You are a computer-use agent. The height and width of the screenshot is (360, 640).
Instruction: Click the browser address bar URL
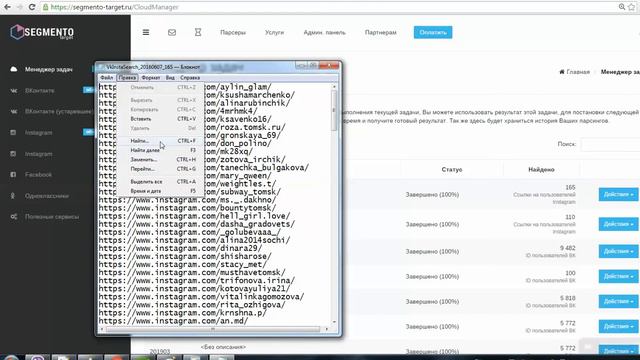coord(115,7)
